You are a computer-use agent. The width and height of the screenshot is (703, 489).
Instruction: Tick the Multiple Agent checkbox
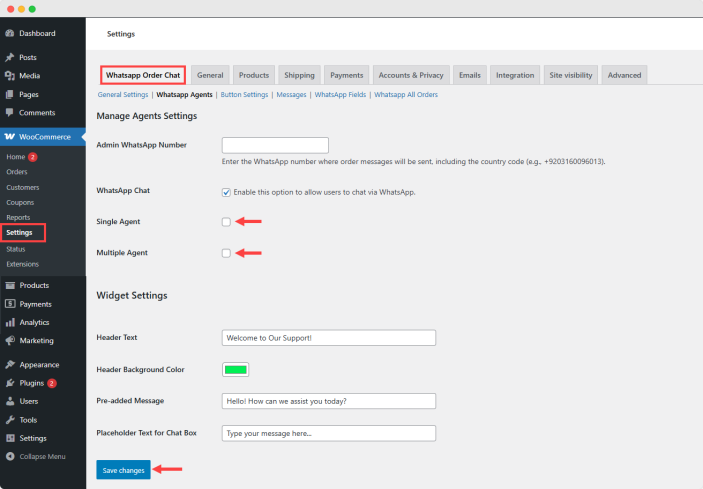click(x=226, y=253)
